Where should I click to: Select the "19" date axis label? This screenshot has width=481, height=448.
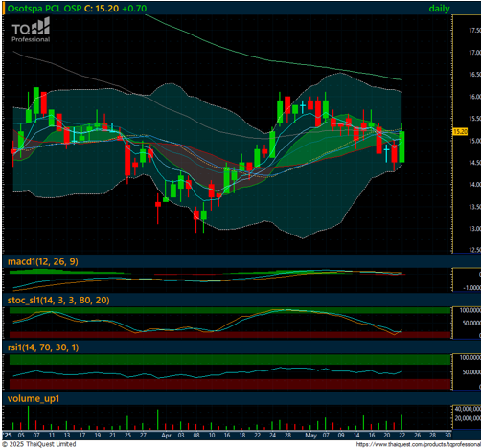pos(98,436)
